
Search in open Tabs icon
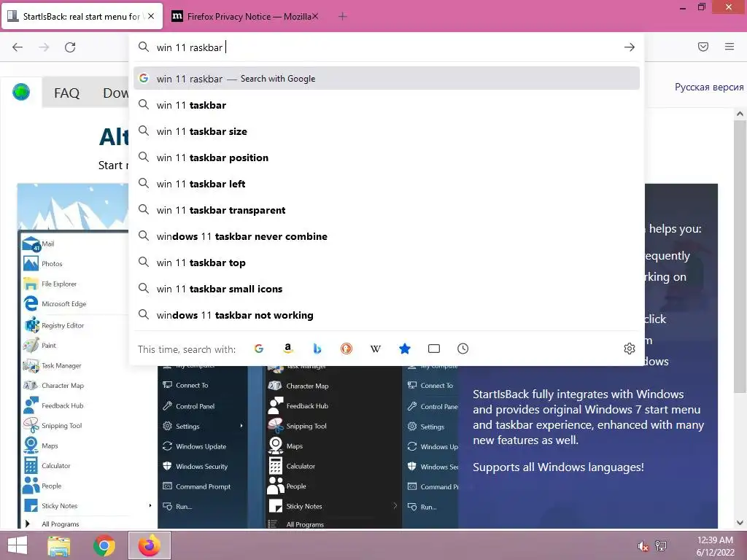point(434,349)
